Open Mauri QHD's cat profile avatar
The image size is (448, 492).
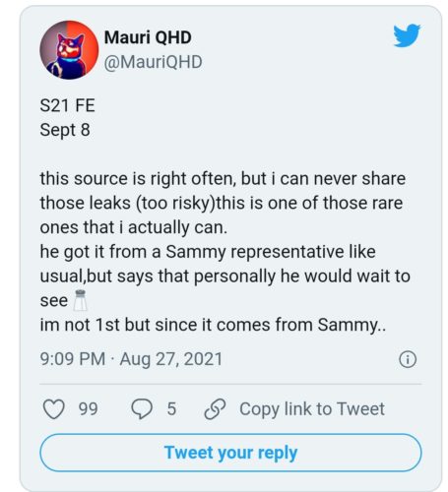69,50
